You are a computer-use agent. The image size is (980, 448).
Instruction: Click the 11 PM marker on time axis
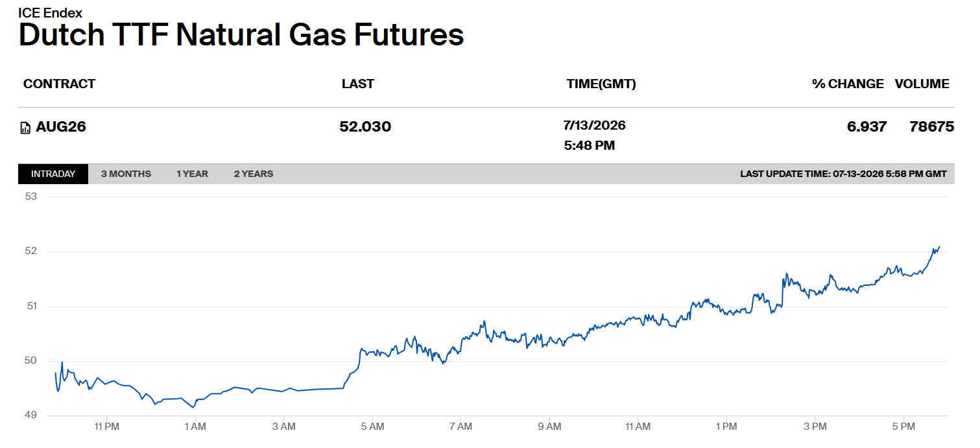(106, 427)
